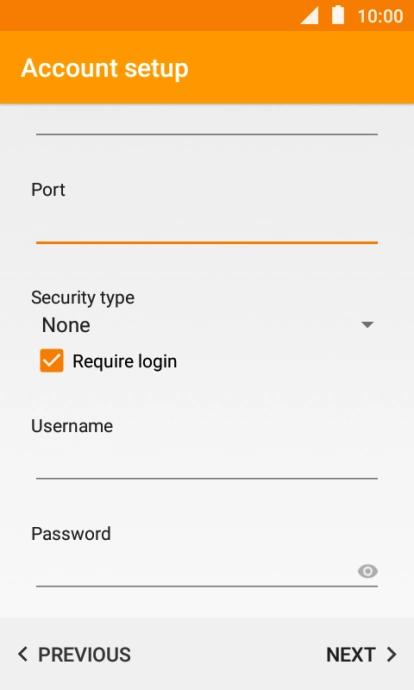Tap the Account setup title
This screenshot has width=414, height=690.
pos(105,69)
